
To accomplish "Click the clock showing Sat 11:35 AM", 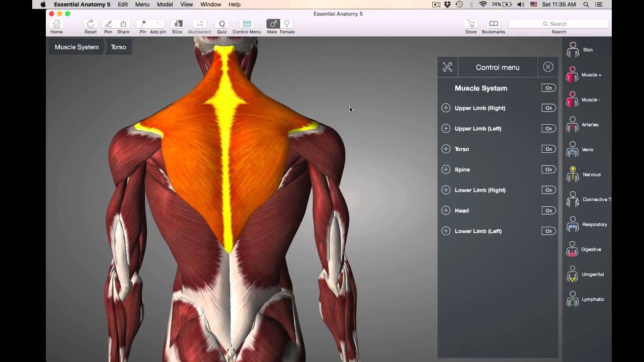I will point(559,5).
